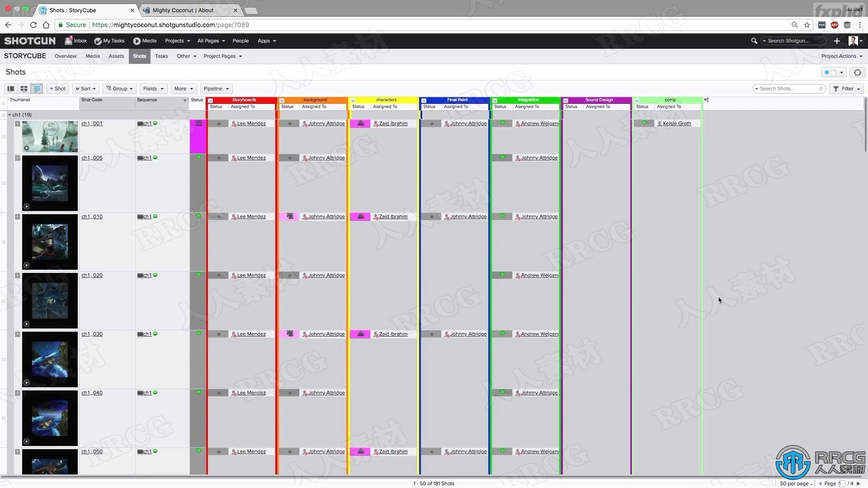
Task: Click the Add Shot button
Action: (x=57, y=88)
